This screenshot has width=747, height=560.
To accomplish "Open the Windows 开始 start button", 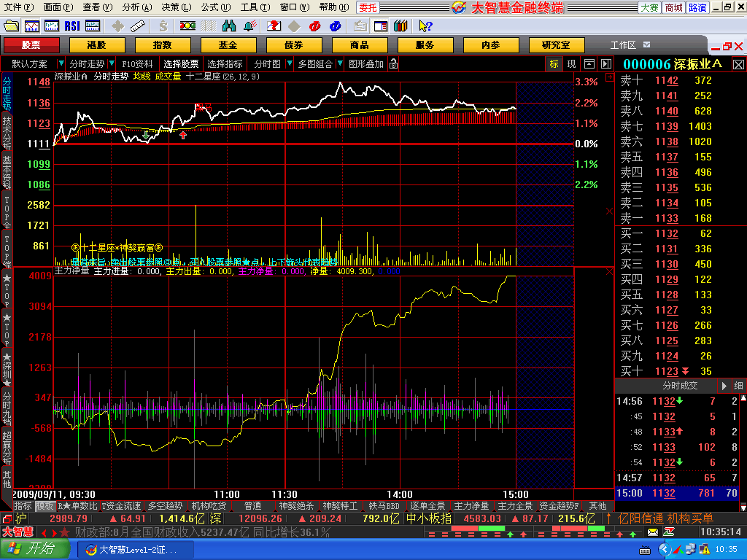I will pos(34,550).
